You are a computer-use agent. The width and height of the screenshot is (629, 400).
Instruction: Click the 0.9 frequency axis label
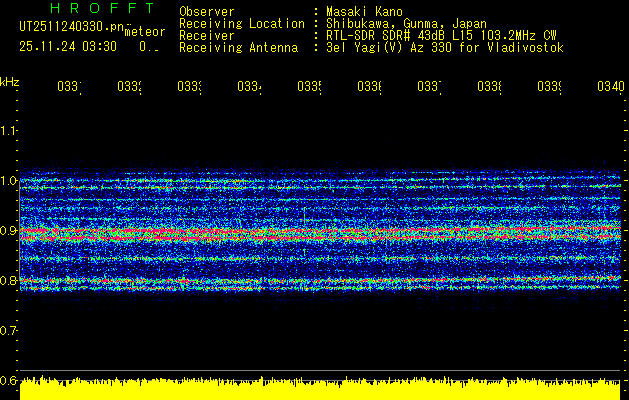(x=8, y=230)
